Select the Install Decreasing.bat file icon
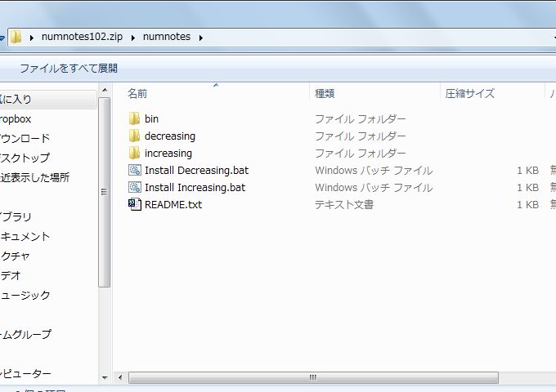This screenshot has height=392, width=556. click(135, 170)
